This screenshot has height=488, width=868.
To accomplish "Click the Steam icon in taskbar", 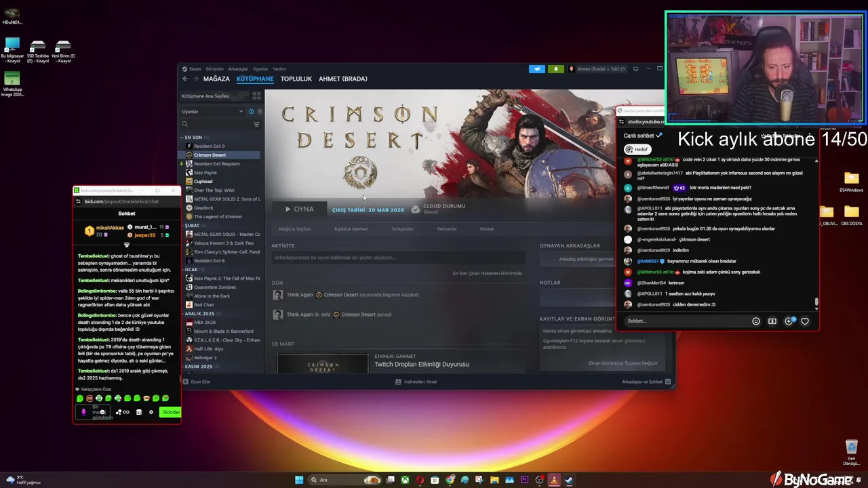I will click(569, 480).
